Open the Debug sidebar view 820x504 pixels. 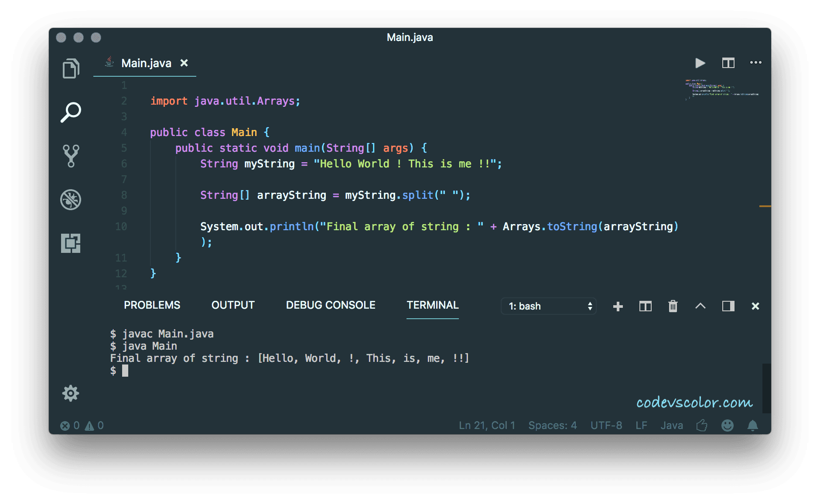pos(71,200)
